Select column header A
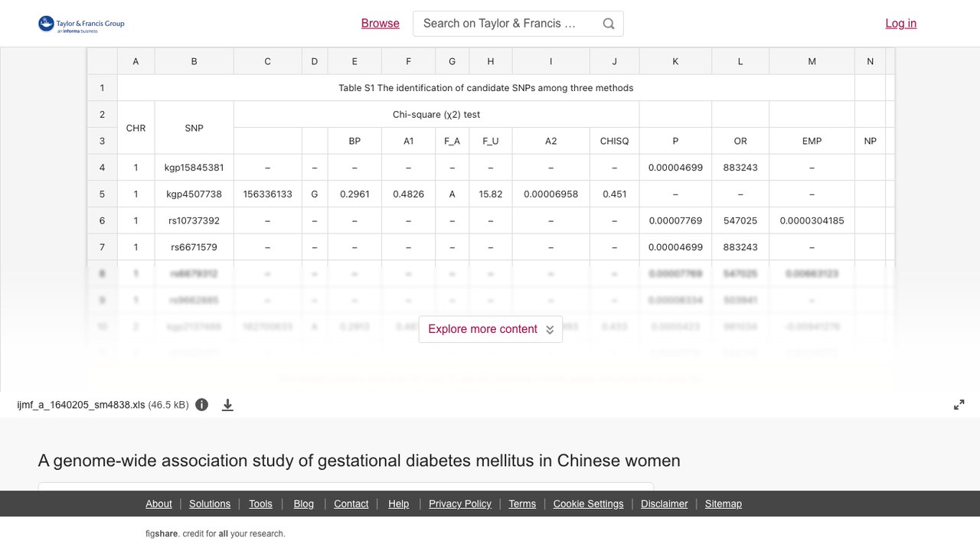This screenshot has height=551, width=980. (136, 61)
